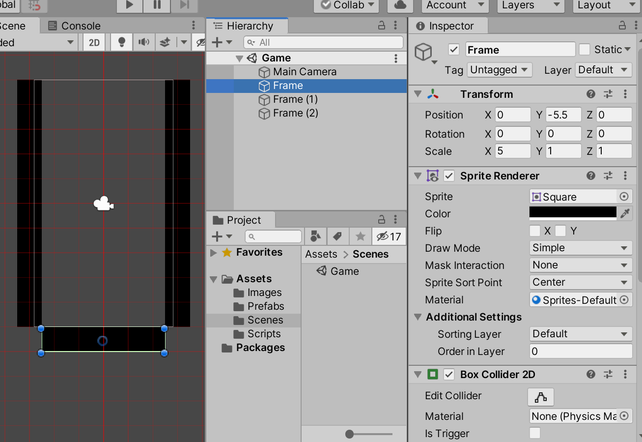The image size is (642, 442).
Task: Lock the Hierarchy panel
Action: click(x=382, y=25)
